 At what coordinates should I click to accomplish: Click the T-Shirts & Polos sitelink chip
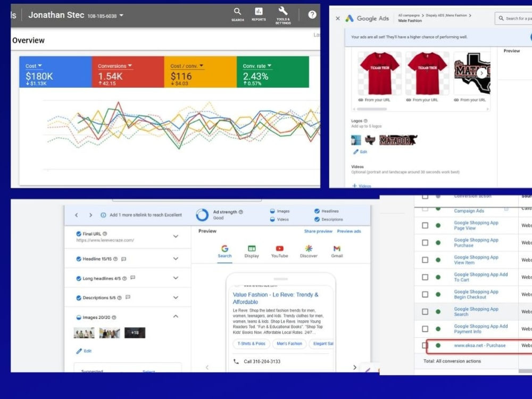252,344
